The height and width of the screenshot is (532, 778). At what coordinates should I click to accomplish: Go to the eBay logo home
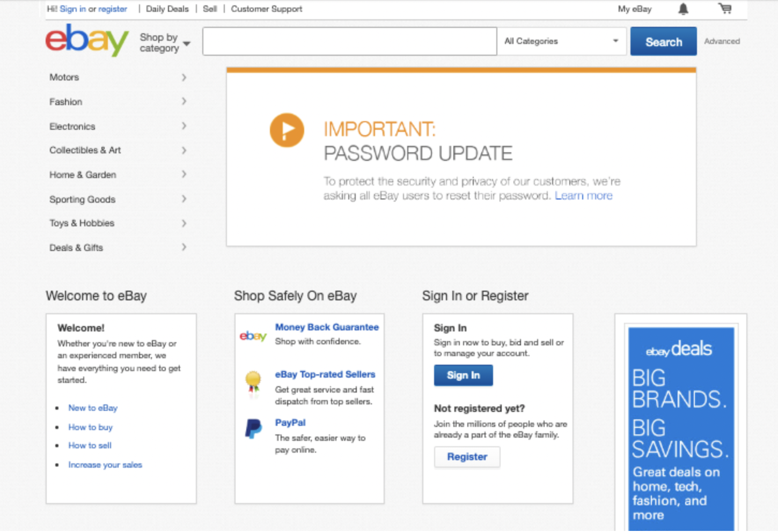click(87, 40)
